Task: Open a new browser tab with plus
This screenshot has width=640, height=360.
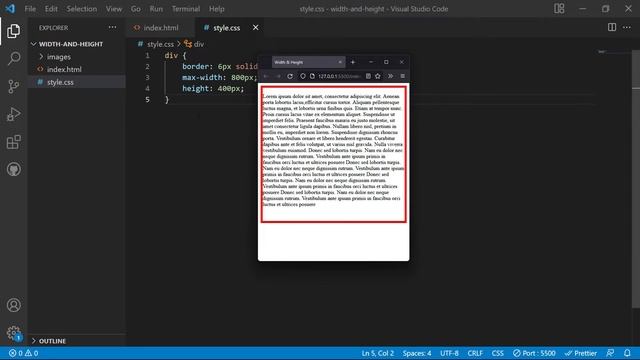Action: (353, 62)
